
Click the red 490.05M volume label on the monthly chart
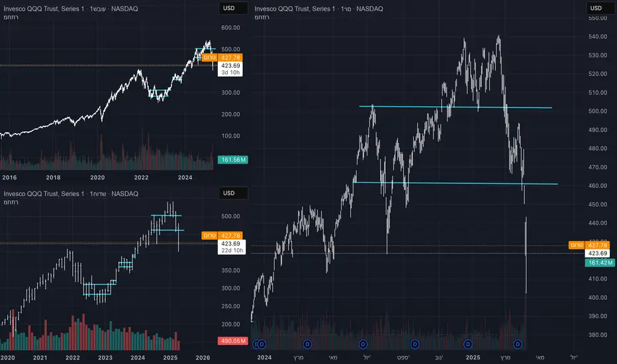231,341
